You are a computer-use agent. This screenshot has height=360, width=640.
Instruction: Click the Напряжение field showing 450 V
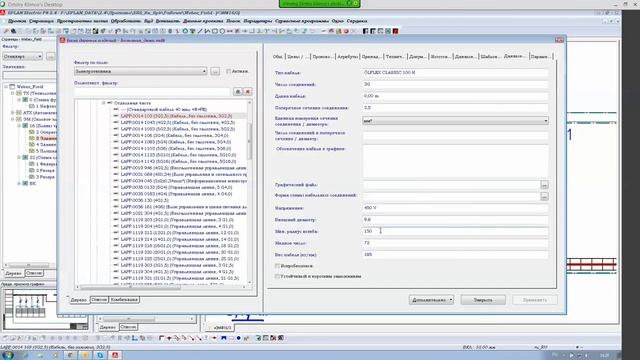[455, 208]
